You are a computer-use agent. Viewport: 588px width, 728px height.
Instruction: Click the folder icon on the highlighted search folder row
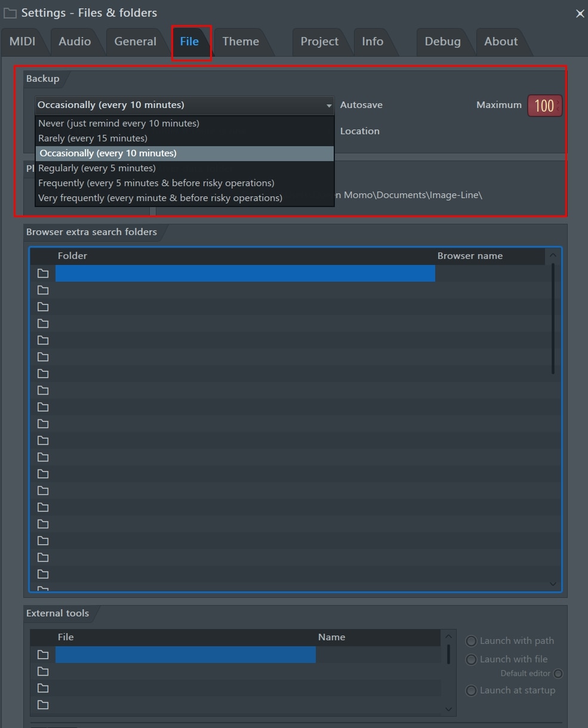click(x=42, y=273)
